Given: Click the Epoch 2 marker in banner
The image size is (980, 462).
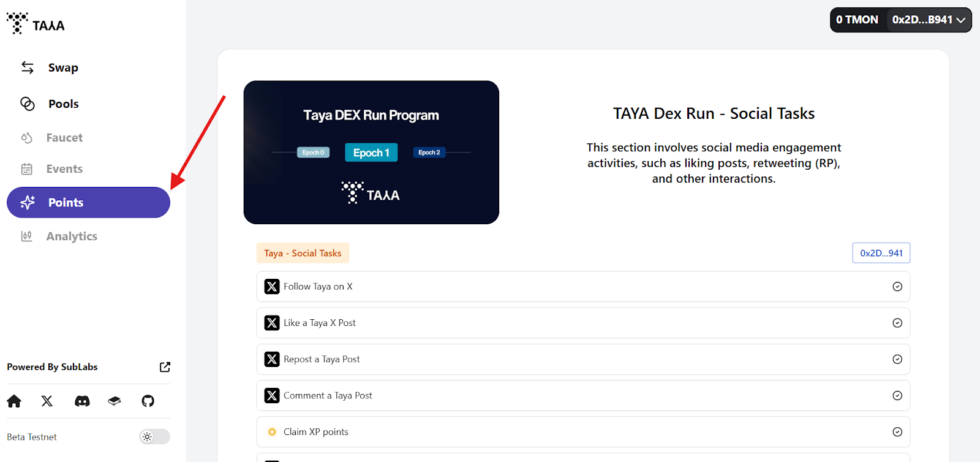Looking at the screenshot, I should coord(429,153).
